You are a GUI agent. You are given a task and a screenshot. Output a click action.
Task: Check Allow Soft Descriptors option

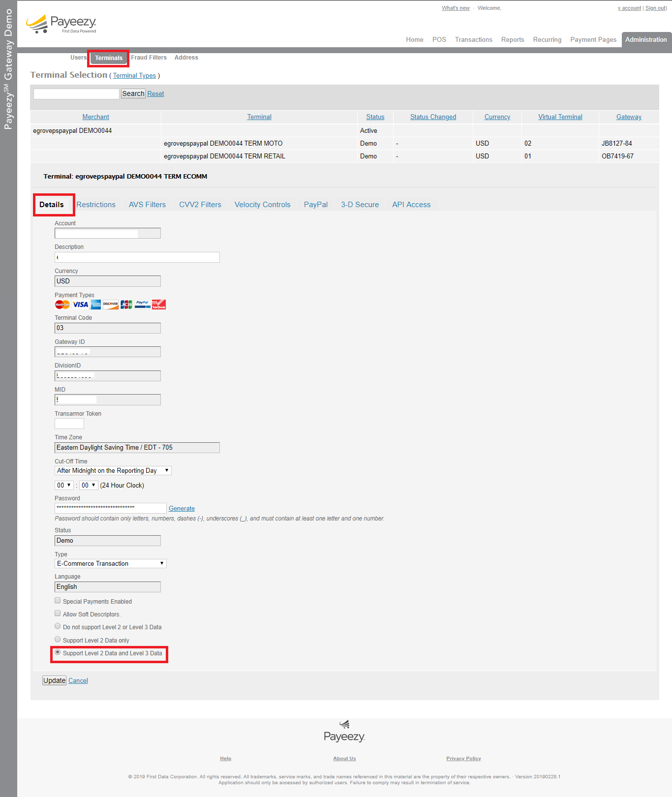[58, 613]
